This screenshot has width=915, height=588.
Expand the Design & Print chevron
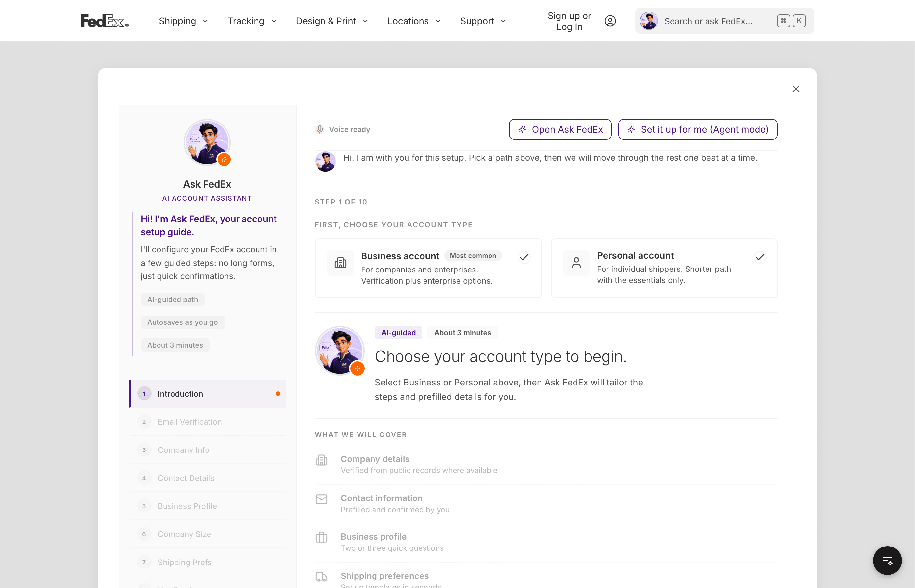coord(365,21)
